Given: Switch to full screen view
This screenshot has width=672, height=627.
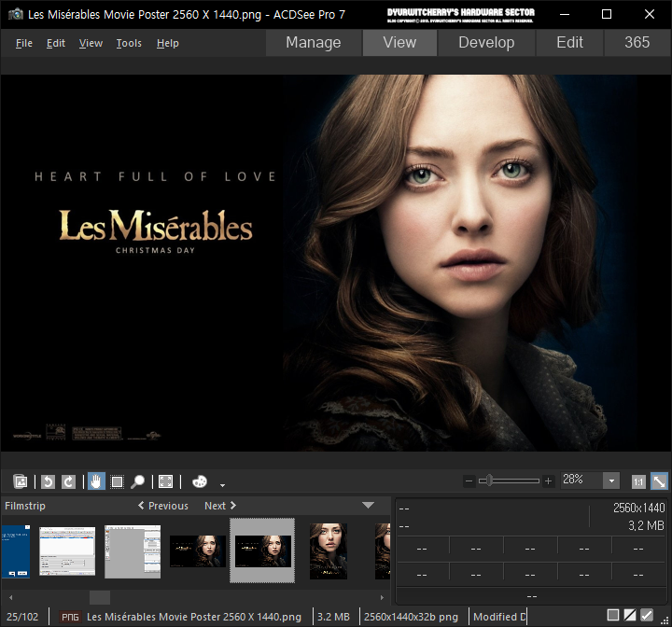Looking at the screenshot, I should click(165, 481).
